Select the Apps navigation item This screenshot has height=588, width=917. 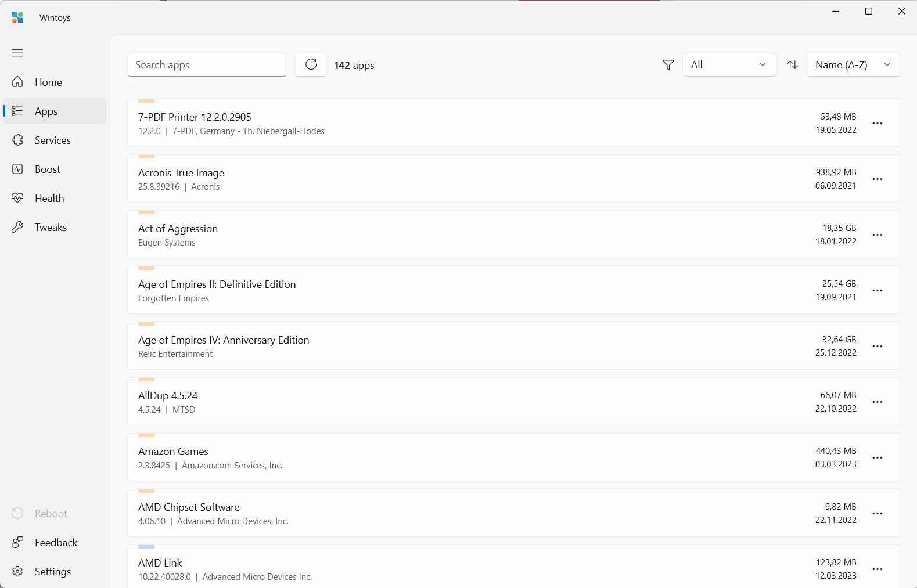click(x=55, y=111)
